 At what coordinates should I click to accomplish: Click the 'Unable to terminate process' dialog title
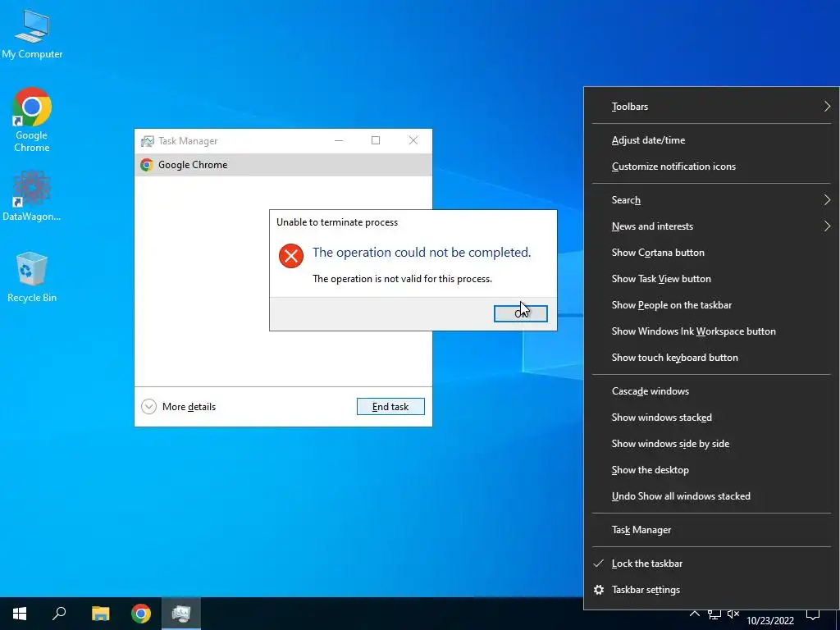click(337, 222)
